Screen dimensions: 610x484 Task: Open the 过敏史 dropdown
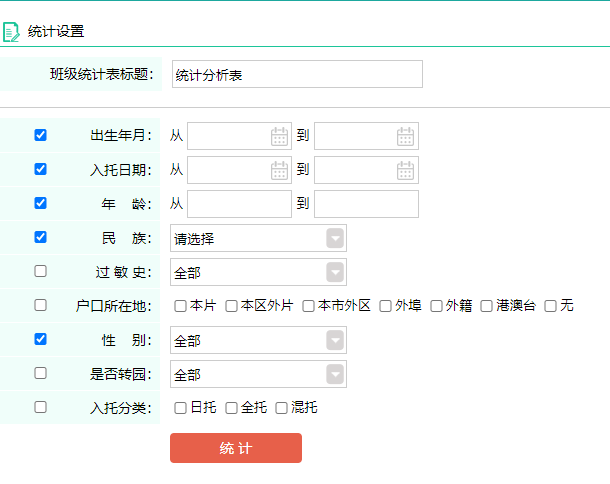point(258,272)
